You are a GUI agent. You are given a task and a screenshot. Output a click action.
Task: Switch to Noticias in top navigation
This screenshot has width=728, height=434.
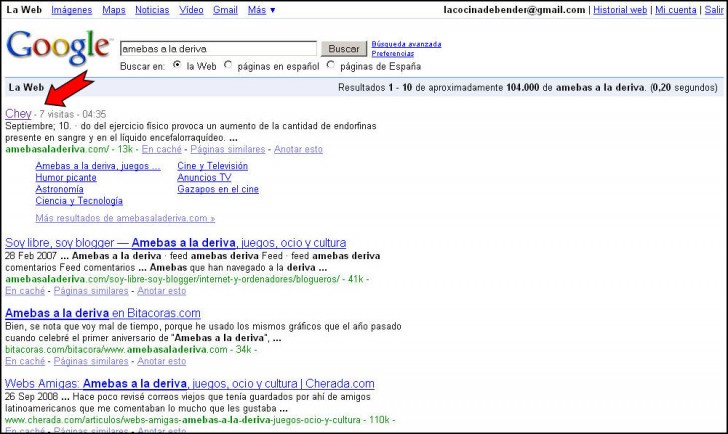152,10
